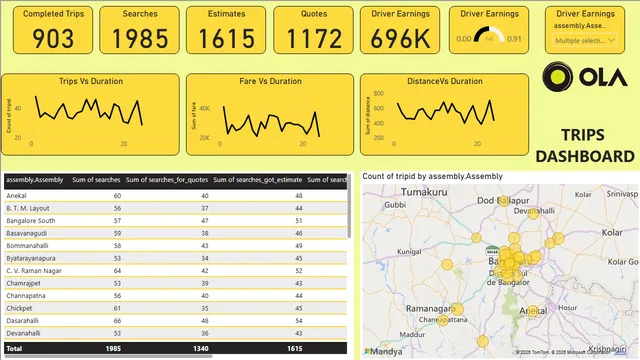Select the Byatarayanapura row

pyautogui.click(x=176, y=258)
